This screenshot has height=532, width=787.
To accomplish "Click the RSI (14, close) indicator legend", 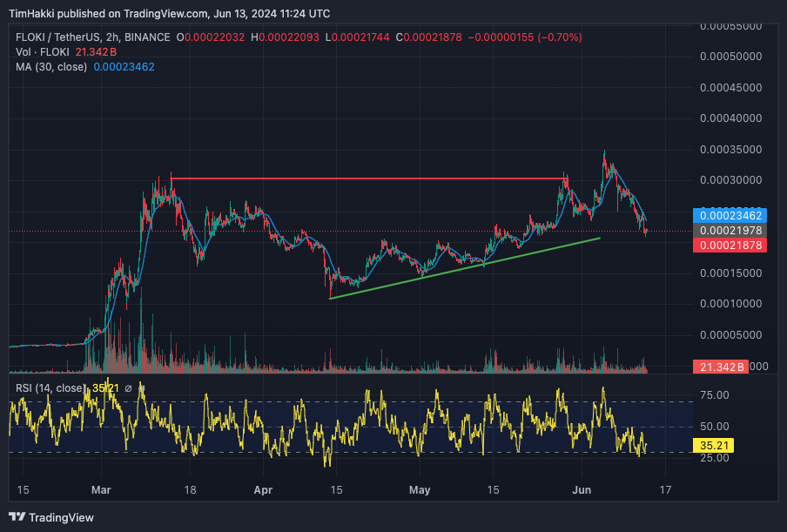I will [x=47, y=387].
